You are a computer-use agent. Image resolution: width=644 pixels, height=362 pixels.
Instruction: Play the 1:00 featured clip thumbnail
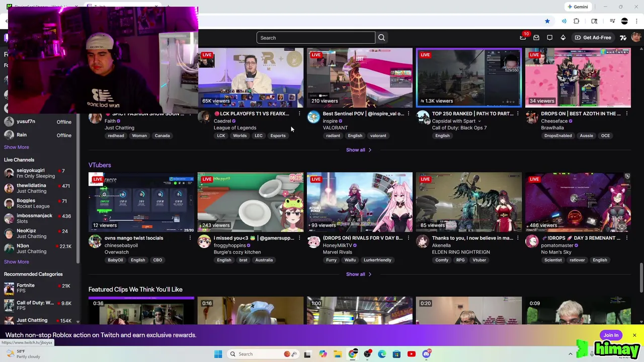click(360, 311)
